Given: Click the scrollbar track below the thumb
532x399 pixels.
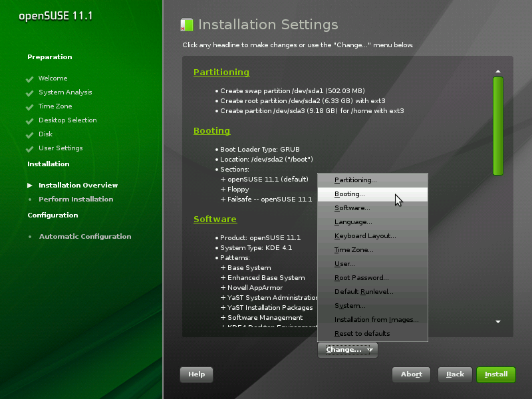Looking at the screenshot, I should coord(497,246).
